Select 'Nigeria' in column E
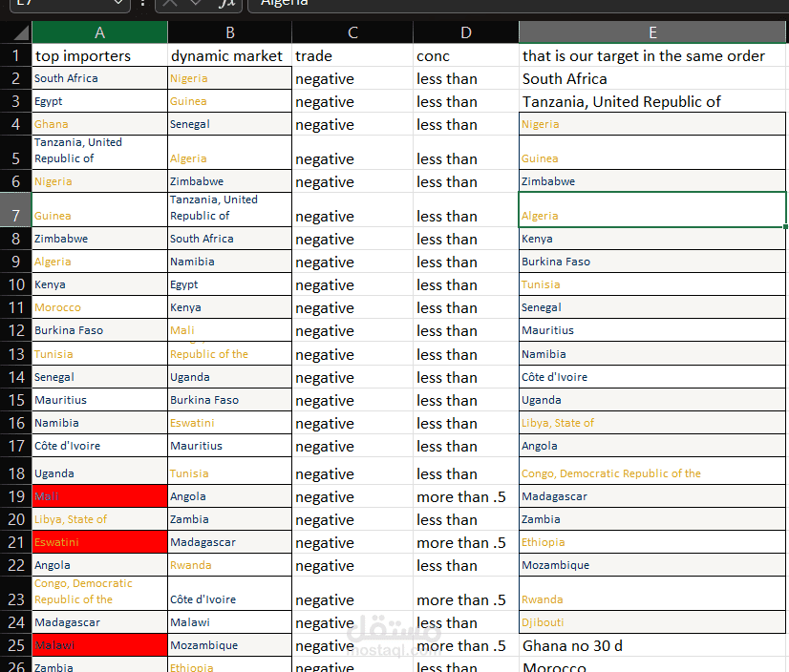Viewport: 789px width, 672px height. click(x=652, y=124)
